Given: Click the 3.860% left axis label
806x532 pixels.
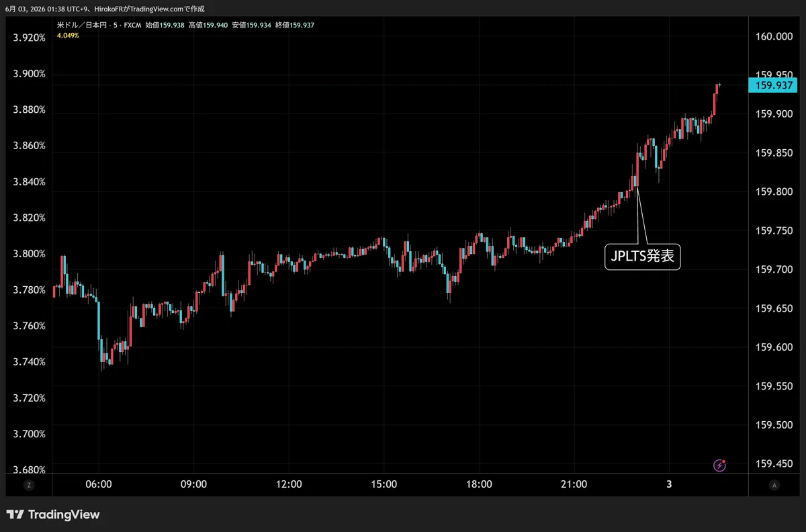Looking at the screenshot, I should coord(30,146).
